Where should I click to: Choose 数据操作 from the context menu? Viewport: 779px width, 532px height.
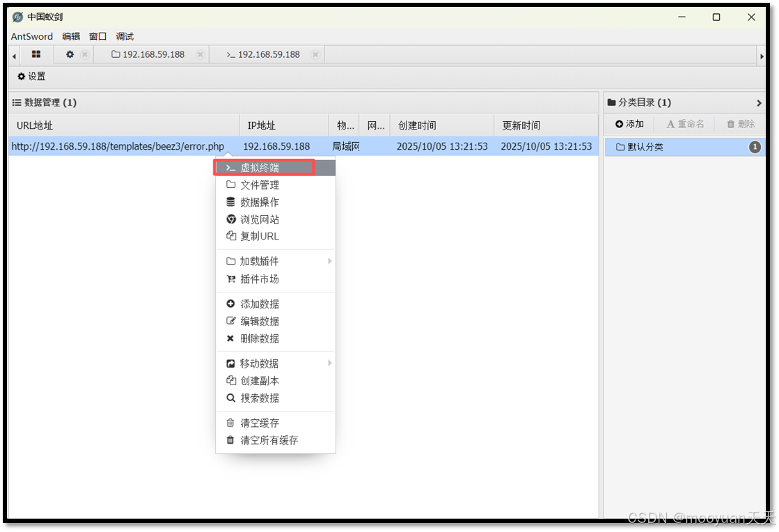point(276,202)
